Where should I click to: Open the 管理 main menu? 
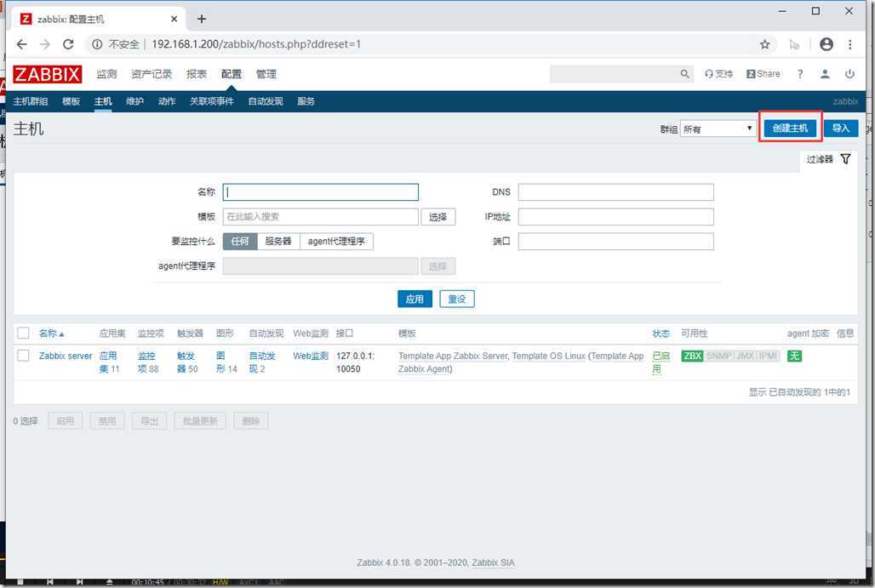coord(266,74)
